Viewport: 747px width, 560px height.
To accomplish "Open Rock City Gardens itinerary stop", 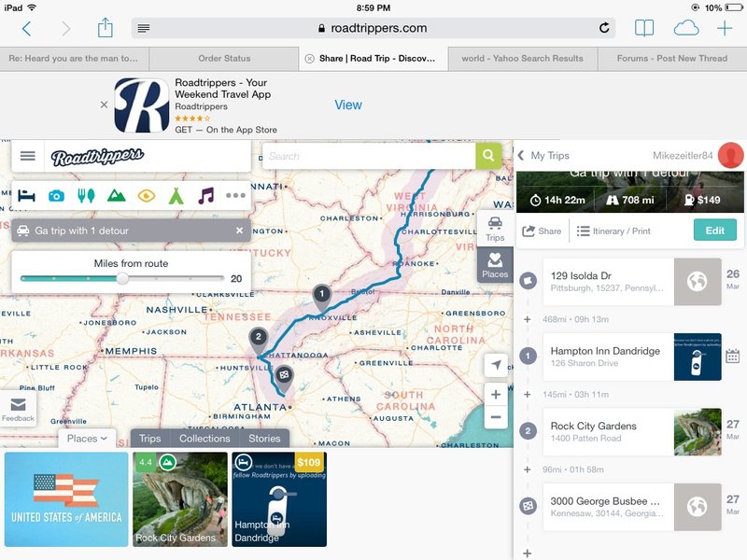I will [x=632, y=432].
